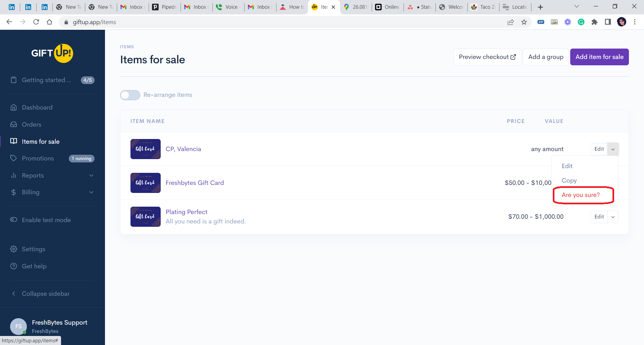Open the Freshbytes Gift Card link
The height and width of the screenshot is (345, 644).
(x=195, y=183)
